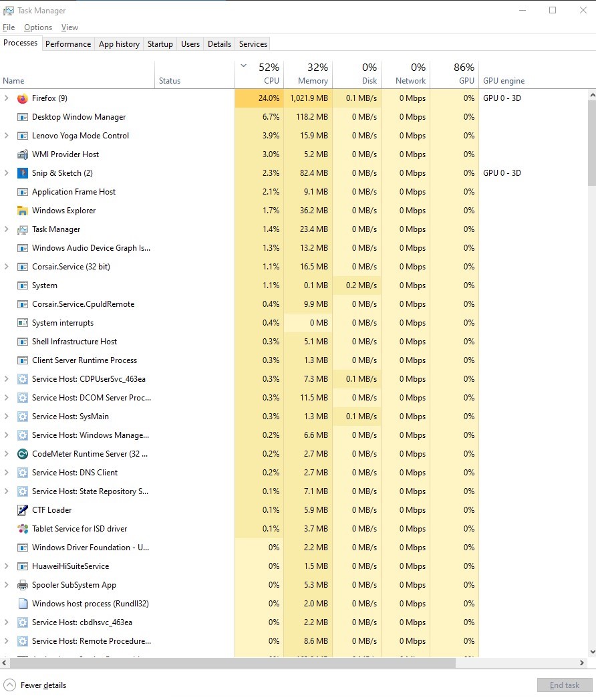Open the View menu
This screenshot has width=596, height=700.
click(x=69, y=27)
